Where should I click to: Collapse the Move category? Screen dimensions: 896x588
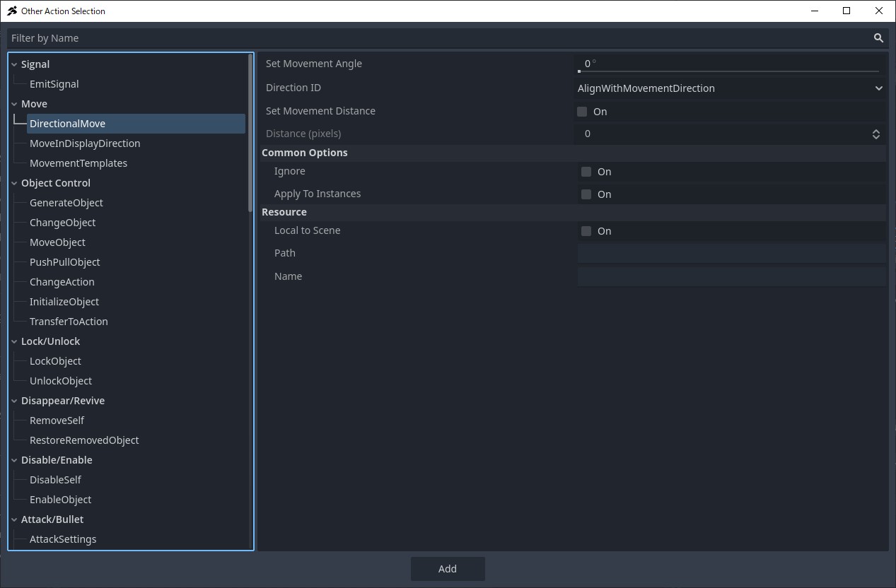click(14, 104)
